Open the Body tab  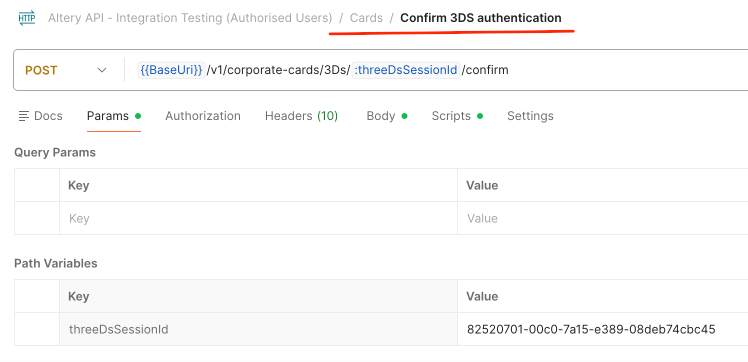click(x=386, y=116)
